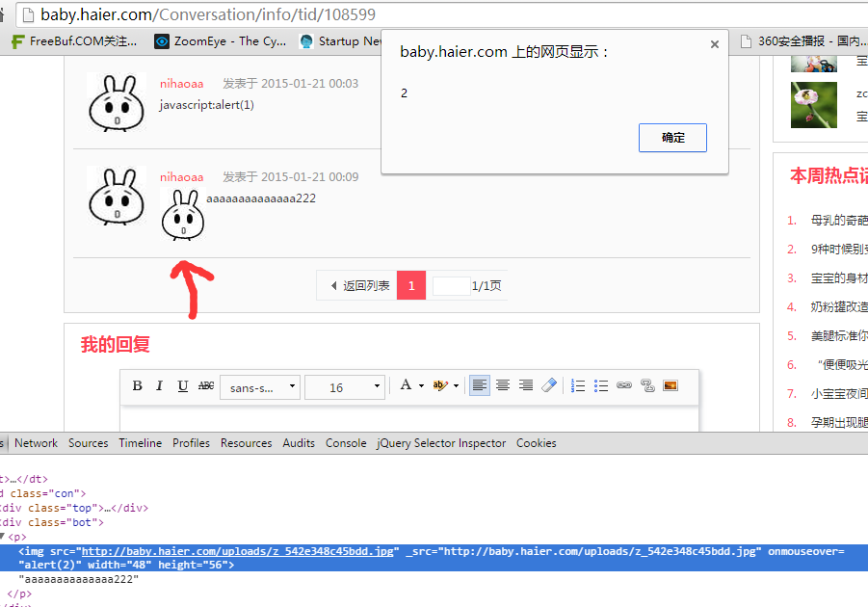Switch to the Network devtools tab
The height and width of the screenshot is (607, 868).
36,443
